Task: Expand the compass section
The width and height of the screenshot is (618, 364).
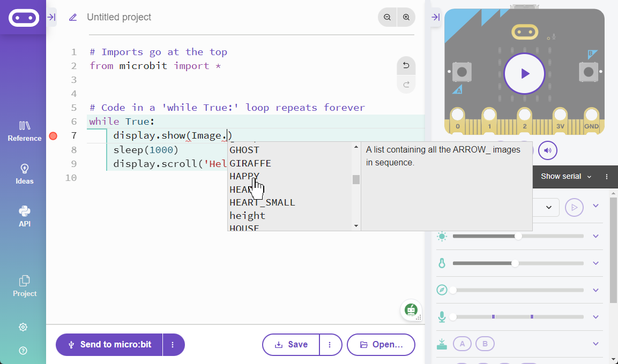Action: [596, 290]
